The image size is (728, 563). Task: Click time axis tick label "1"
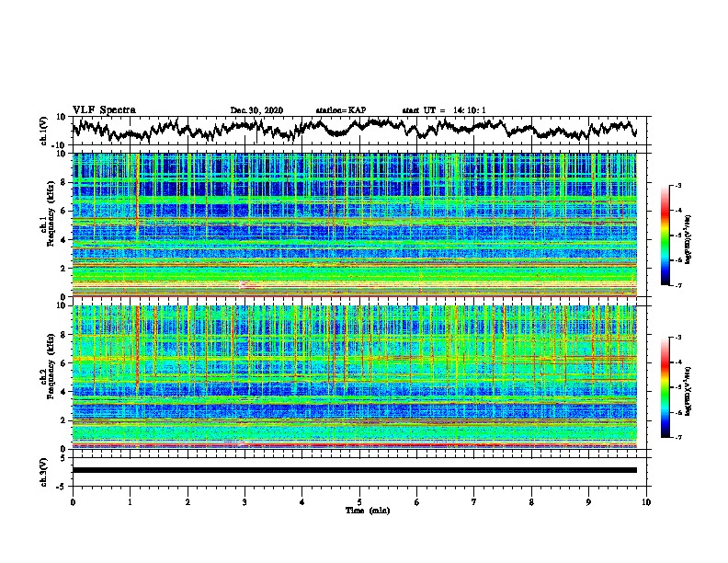click(x=130, y=502)
